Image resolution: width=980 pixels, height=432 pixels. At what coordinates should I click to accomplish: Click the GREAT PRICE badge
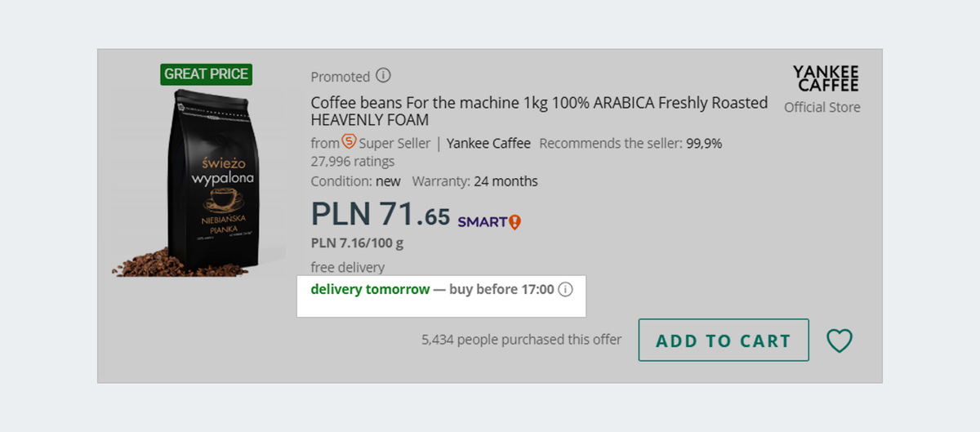[207, 74]
